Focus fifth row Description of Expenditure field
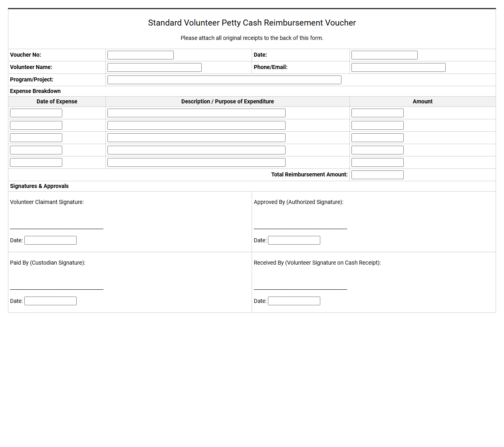The height and width of the screenshot is (447, 504). point(196,162)
